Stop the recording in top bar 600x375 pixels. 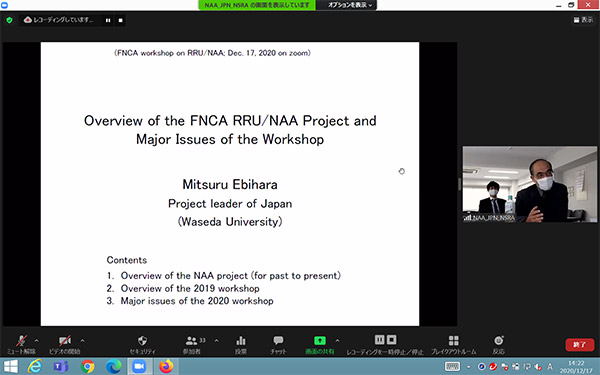[x=121, y=20]
